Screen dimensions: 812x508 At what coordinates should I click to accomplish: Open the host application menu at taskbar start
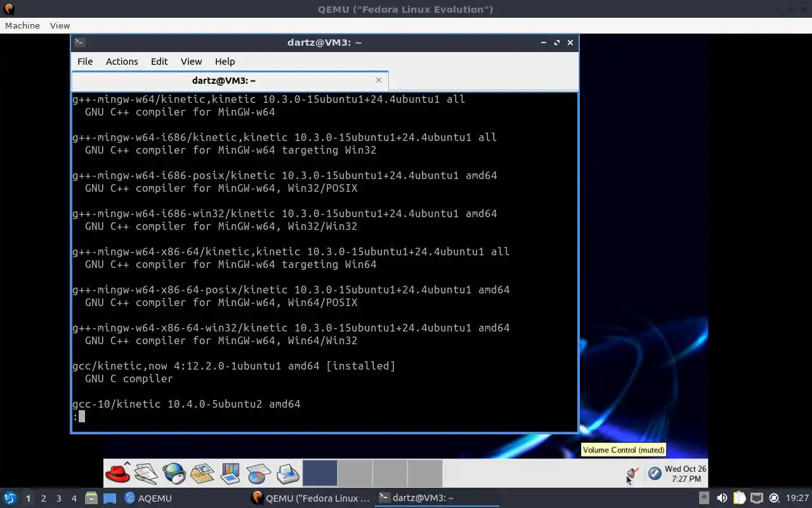[x=10, y=498]
